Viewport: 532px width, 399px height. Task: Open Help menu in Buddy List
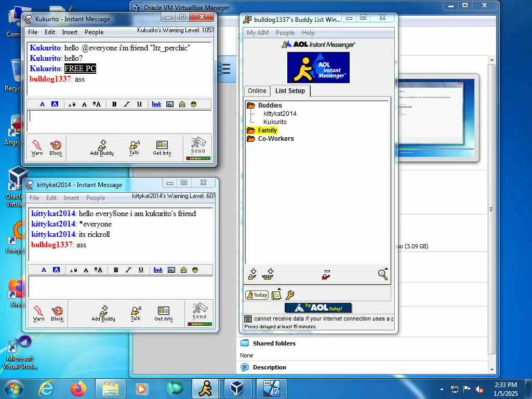(308, 33)
